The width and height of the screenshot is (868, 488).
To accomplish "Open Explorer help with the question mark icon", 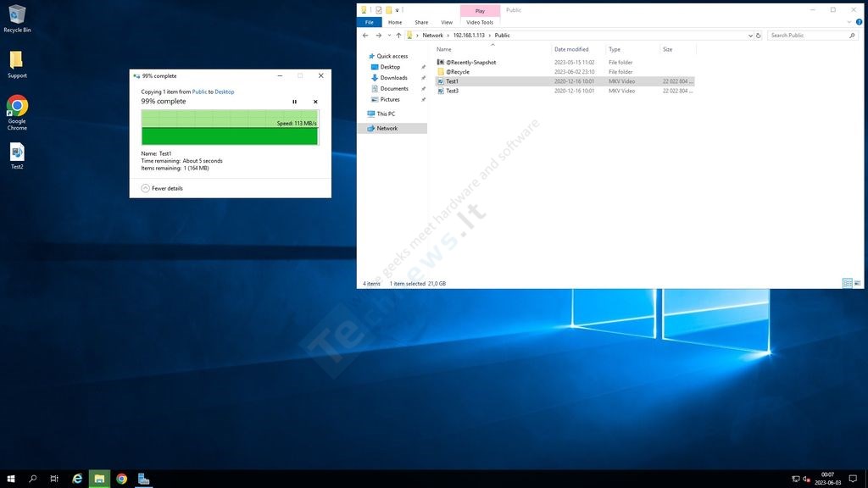I will 859,22.
